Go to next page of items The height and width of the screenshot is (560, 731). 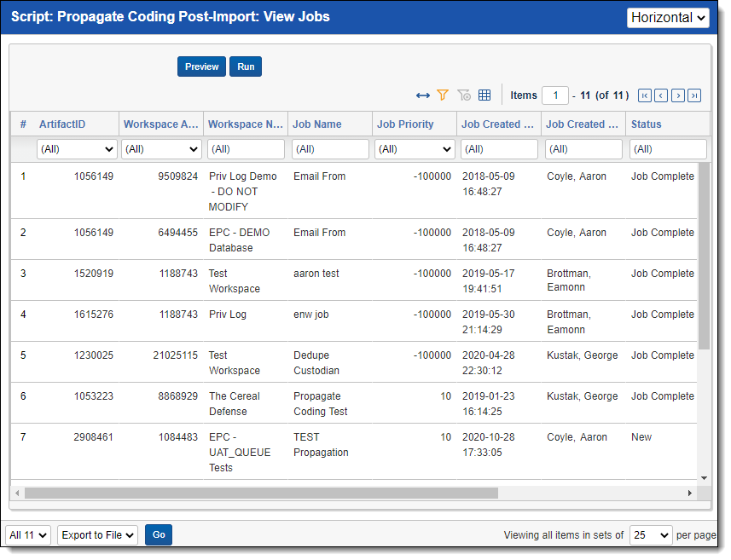point(678,95)
